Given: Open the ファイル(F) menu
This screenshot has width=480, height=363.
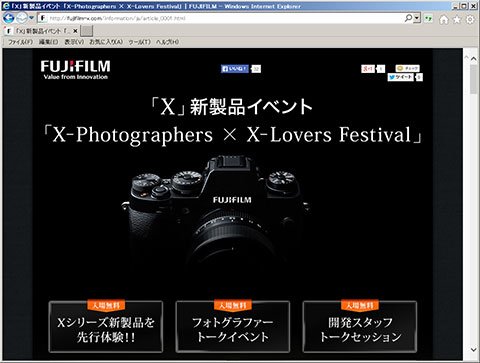Looking at the screenshot, I should pyautogui.click(x=20, y=42).
